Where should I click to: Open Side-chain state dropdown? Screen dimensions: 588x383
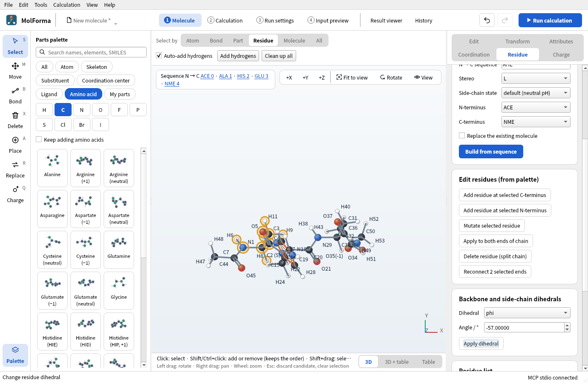click(536, 93)
